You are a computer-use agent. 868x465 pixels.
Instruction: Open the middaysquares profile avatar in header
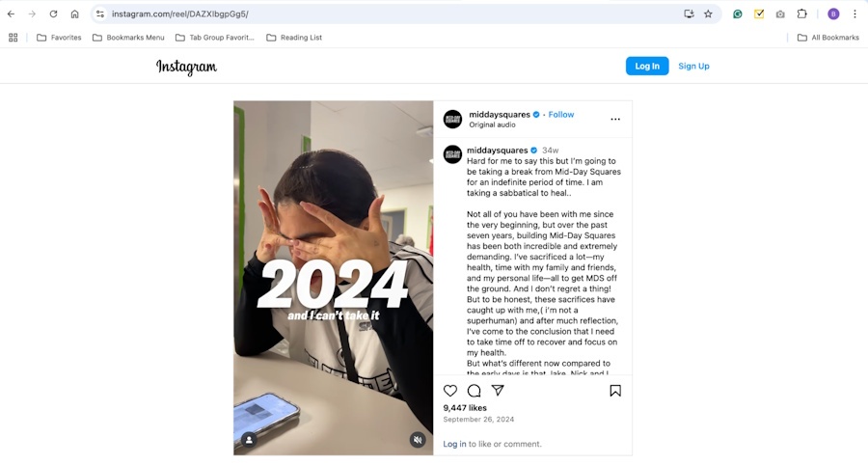point(453,119)
